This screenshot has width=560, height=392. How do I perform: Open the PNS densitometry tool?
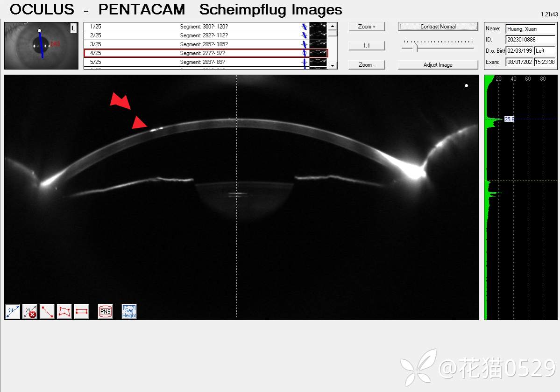106,312
